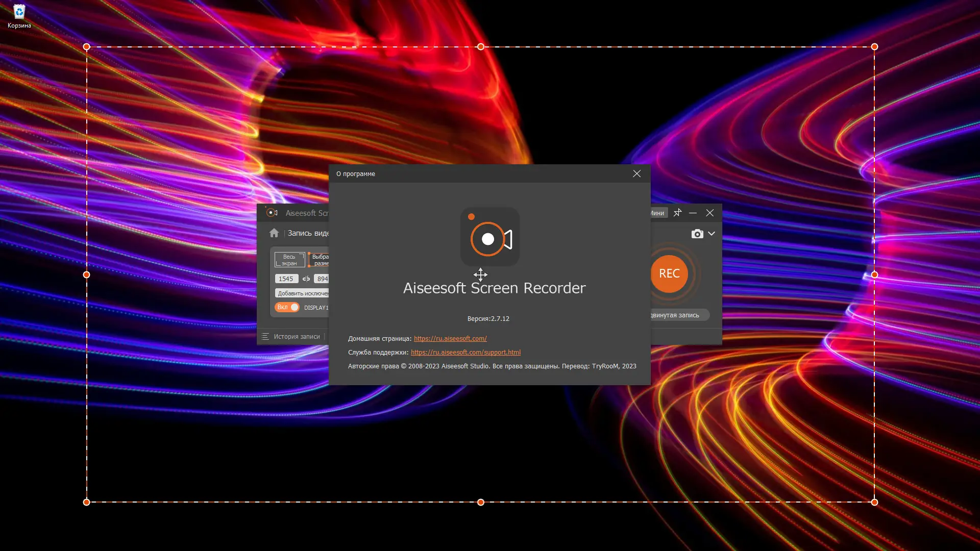Expand the Расширенная запись options
The height and width of the screenshot is (551, 980).
(679, 315)
